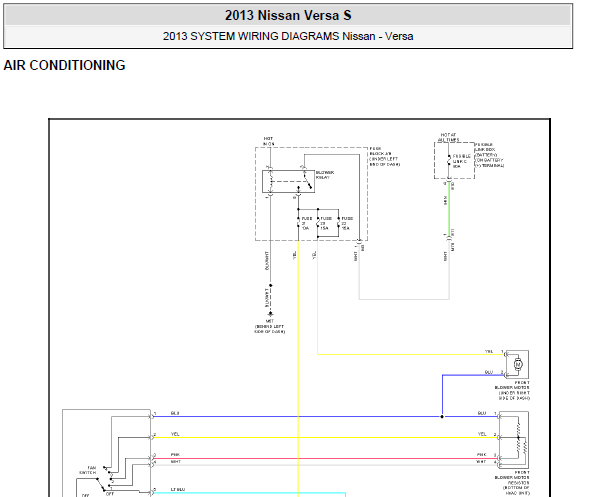Image resolution: width=604 pixels, height=497 pixels.
Task: Click the PNK label next to the fan switch
Action: click(175, 455)
